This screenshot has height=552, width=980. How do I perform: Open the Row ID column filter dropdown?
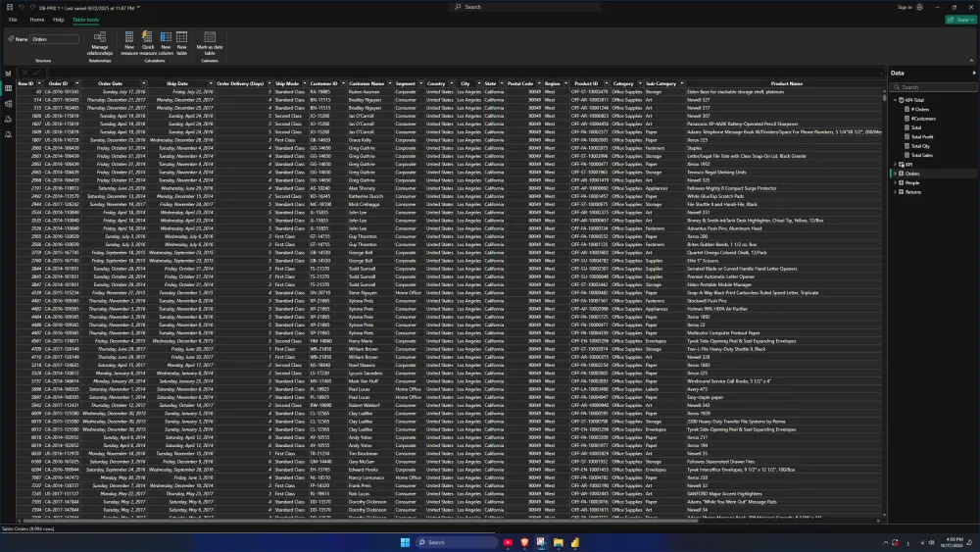pyautogui.click(x=39, y=83)
